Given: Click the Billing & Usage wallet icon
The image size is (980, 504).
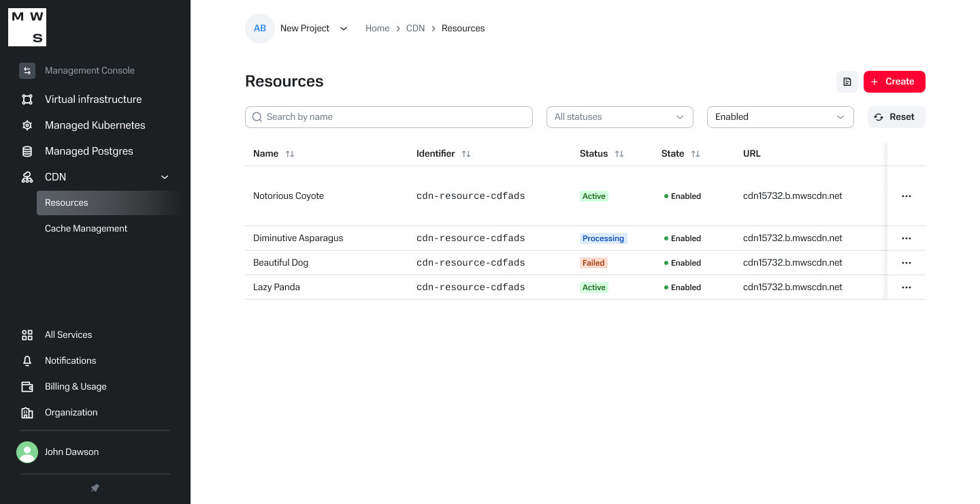Looking at the screenshot, I should 27,387.
